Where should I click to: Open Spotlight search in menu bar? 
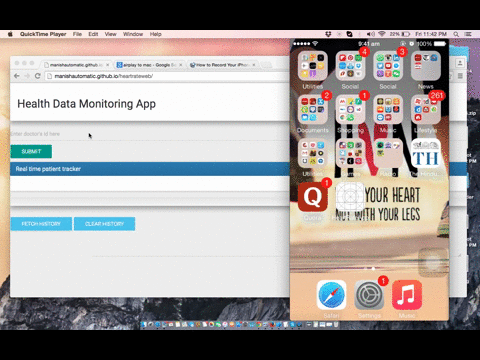click(456, 34)
